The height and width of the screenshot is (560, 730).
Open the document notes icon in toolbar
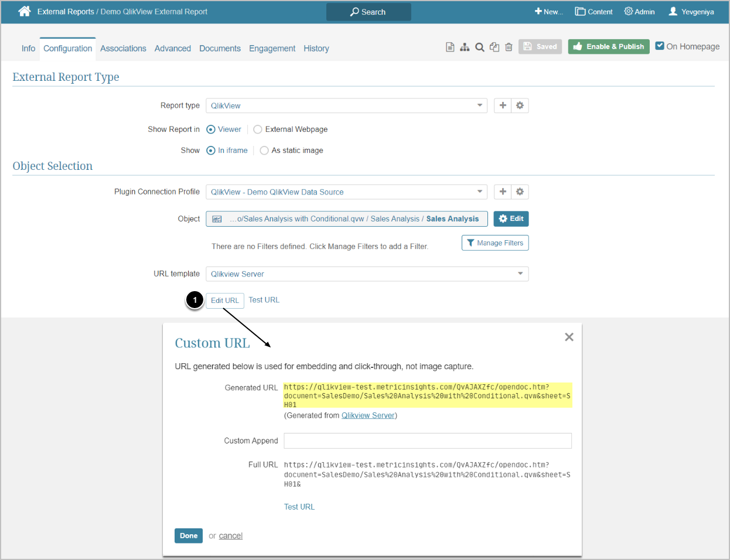(450, 47)
